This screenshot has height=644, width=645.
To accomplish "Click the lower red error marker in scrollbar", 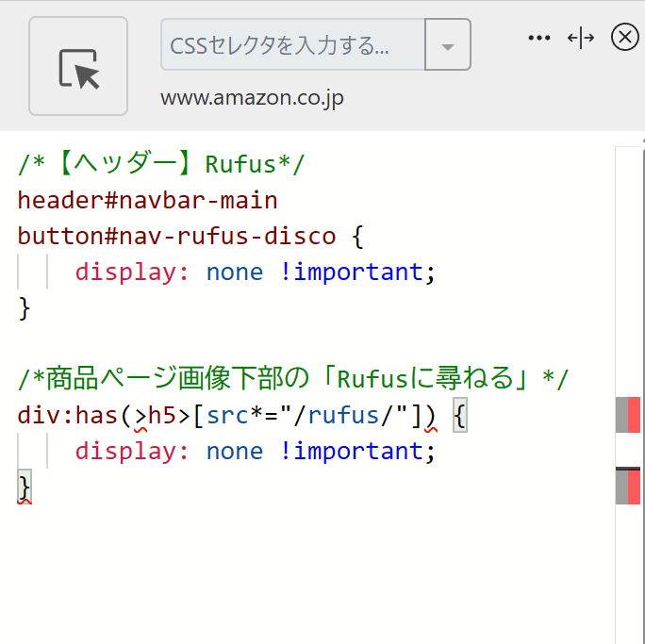I will tap(634, 487).
